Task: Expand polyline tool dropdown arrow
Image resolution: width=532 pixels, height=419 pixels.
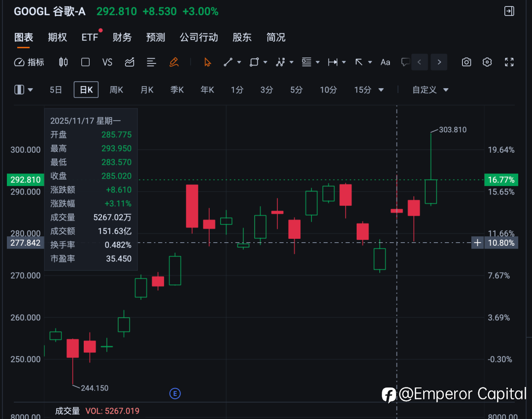Action: coord(292,63)
